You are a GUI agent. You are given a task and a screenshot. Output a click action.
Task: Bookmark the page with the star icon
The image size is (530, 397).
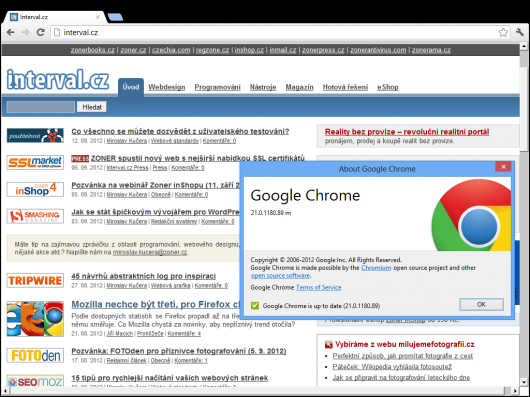(x=503, y=32)
